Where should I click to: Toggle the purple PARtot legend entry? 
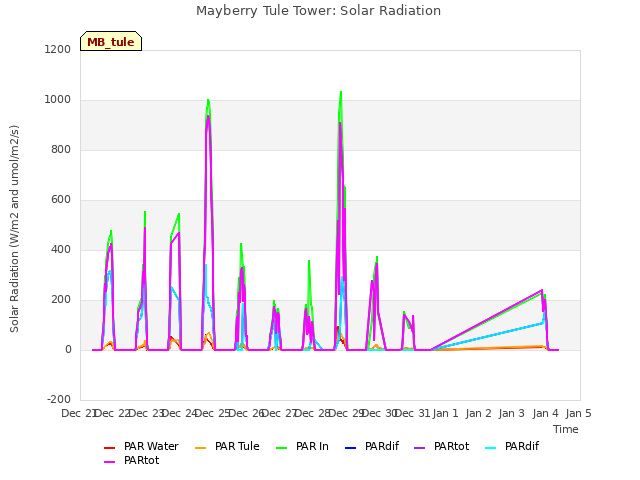(x=442, y=446)
